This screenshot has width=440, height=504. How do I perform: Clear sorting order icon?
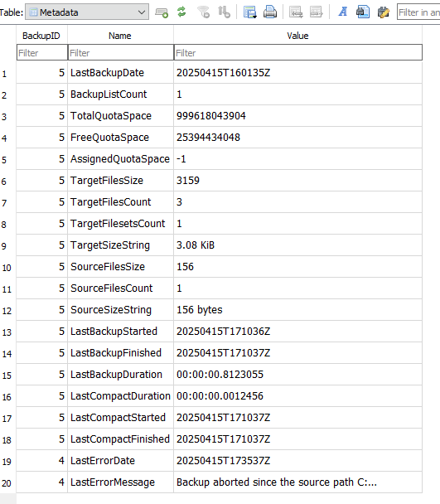point(224,12)
